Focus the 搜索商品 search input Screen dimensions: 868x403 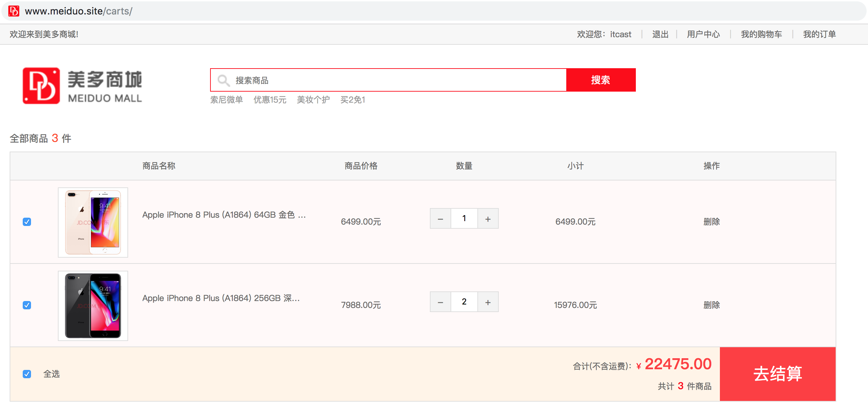pyautogui.click(x=388, y=80)
